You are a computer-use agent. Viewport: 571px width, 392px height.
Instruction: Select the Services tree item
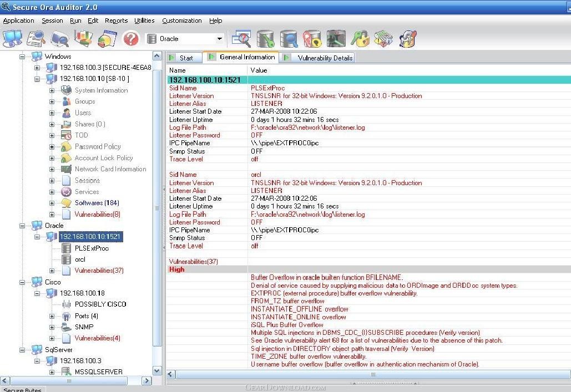pyautogui.click(x=87, y=192)
